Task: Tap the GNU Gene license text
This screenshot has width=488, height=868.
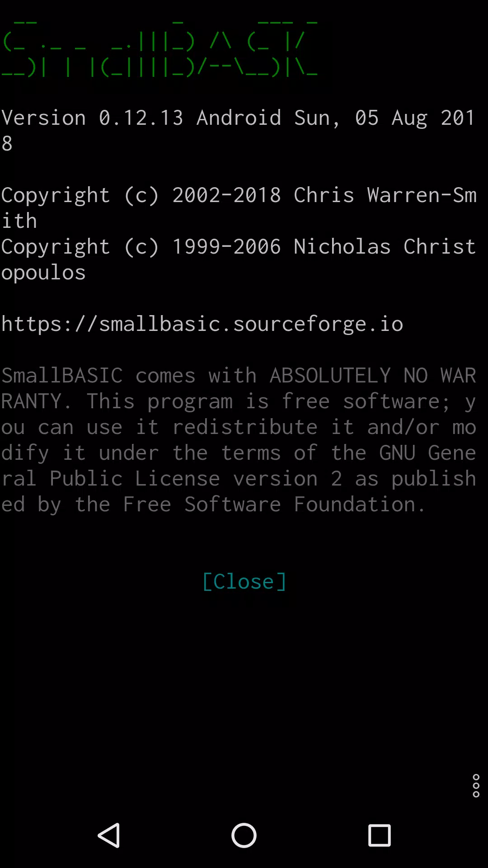Action: click(427, 453)
